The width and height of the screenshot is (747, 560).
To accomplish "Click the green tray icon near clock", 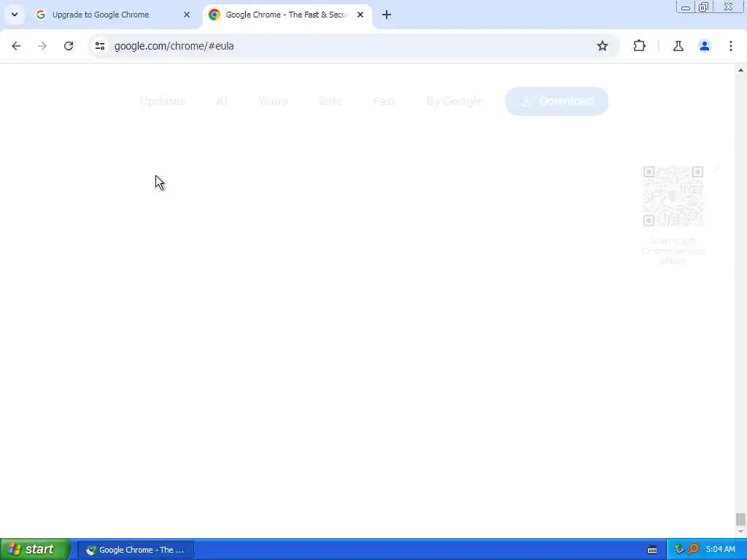I will pyautogui.click(x=679, y=550).
